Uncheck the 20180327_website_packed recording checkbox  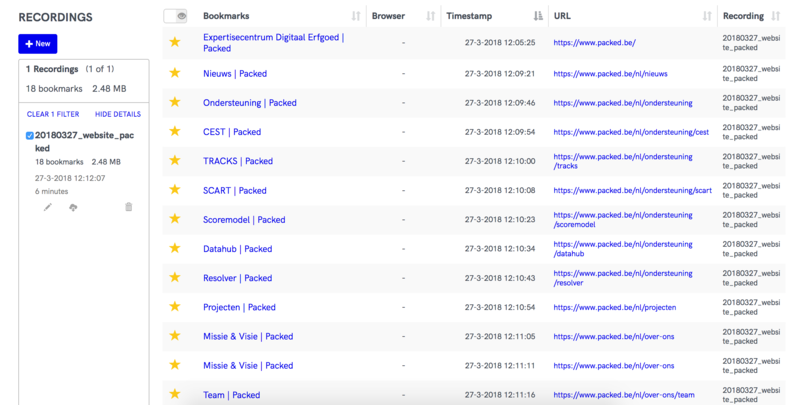[x=30, y=134]
